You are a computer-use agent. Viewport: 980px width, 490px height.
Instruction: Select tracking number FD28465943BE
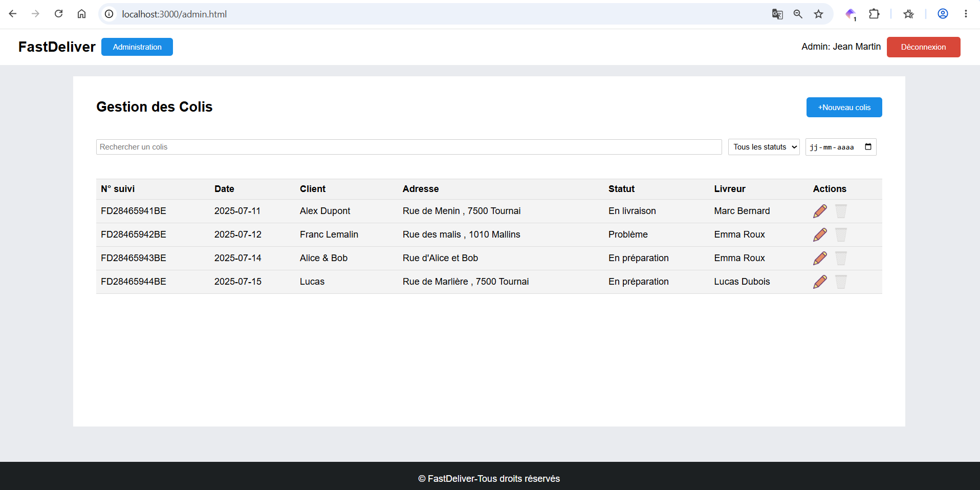click(x=134, y=258)
